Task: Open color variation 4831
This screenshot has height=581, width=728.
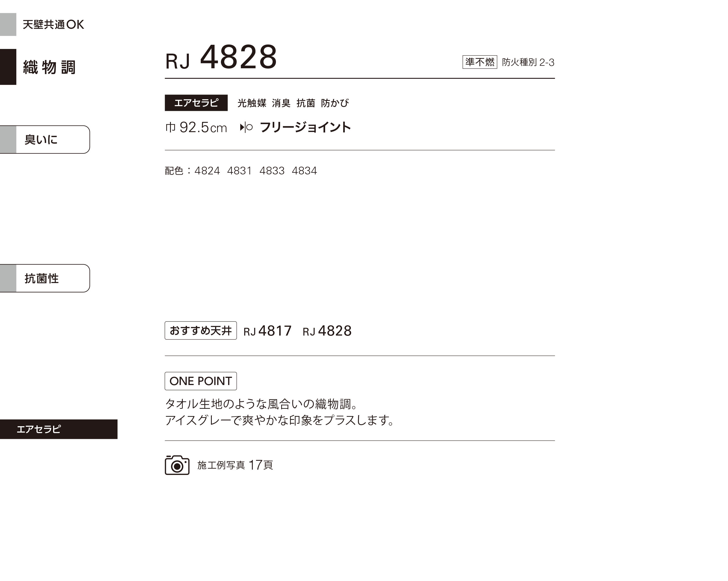Action: (x=239, y=171)
